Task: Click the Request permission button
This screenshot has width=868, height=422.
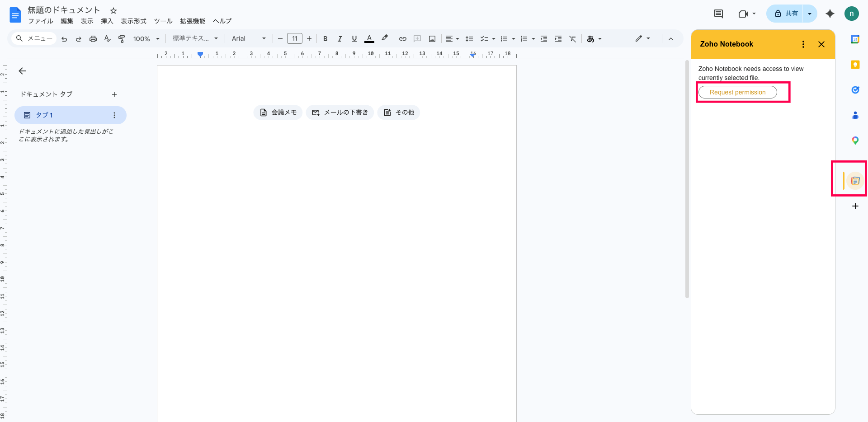Action: (x=737, y=92)
